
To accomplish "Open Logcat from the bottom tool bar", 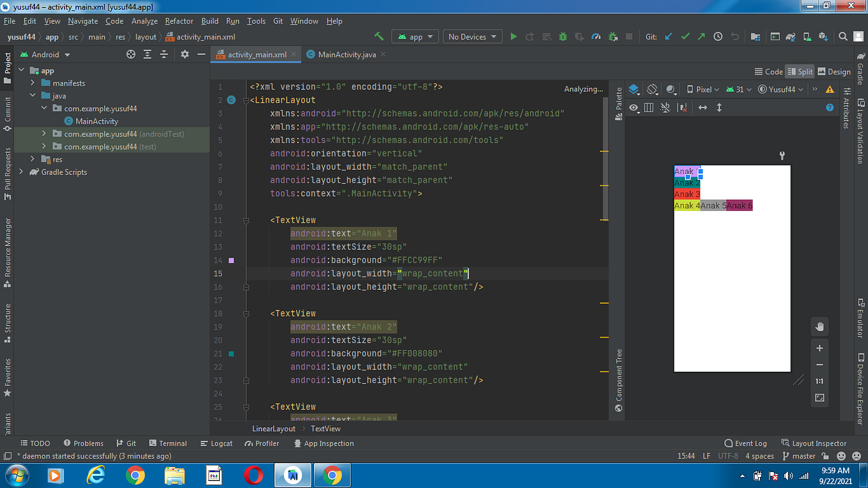I will pos(217,443).
